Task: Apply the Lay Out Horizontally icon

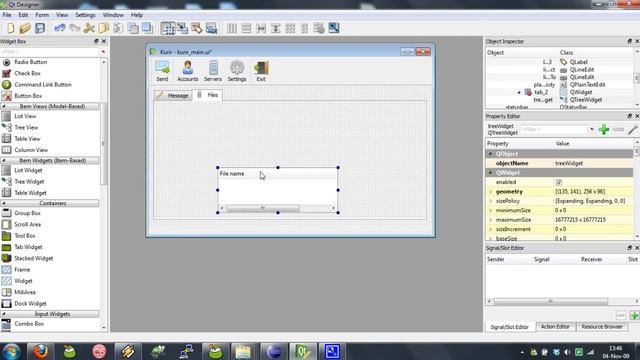Action: pos(231,28)
